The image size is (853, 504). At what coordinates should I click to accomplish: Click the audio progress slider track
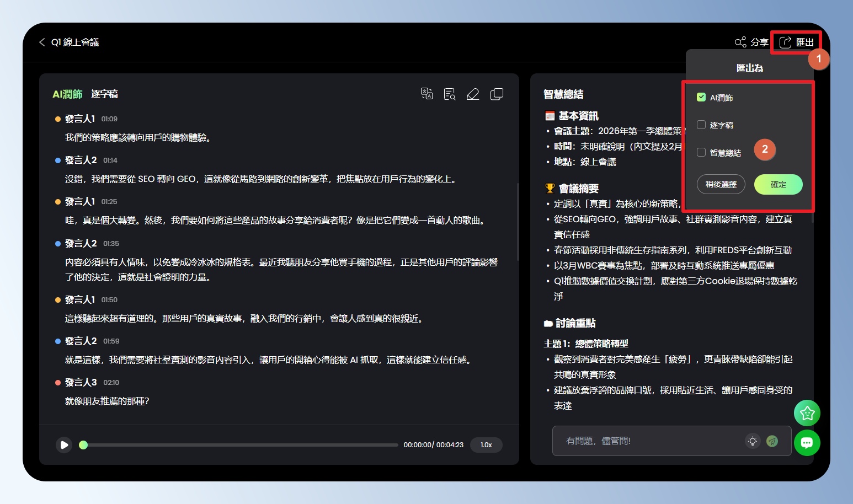coord(241,445)
